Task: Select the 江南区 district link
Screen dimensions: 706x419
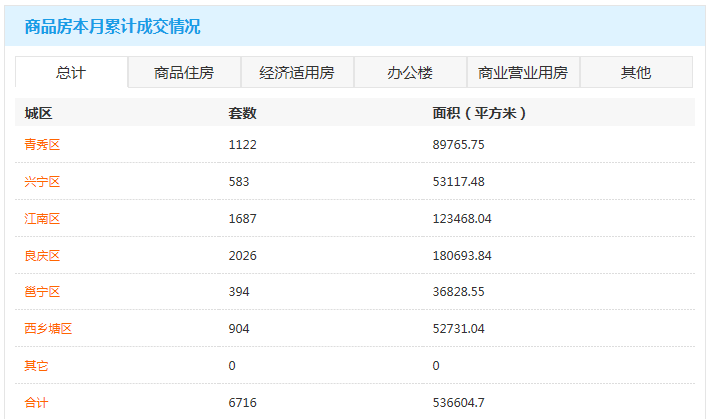Action: click(43, 219)
